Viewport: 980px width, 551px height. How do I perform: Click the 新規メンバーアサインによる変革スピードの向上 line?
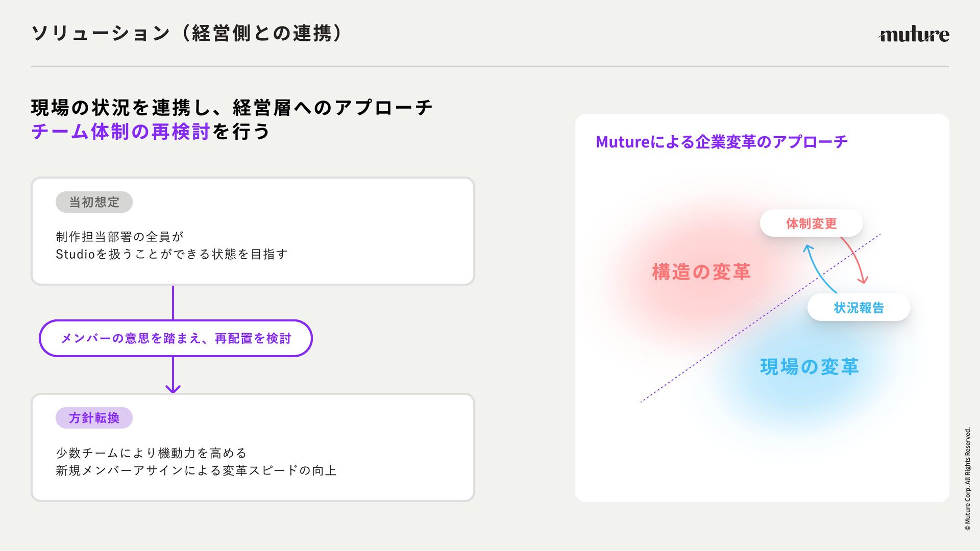[x=196, y=470]
